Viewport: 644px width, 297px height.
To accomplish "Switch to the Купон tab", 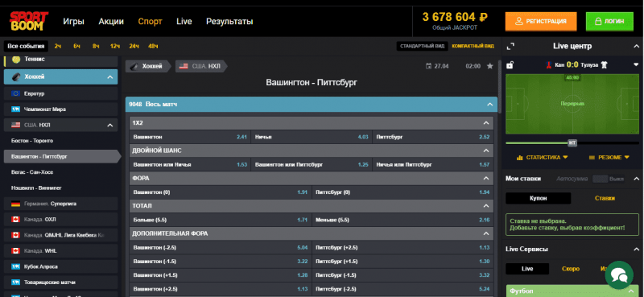I will [538, 198].
